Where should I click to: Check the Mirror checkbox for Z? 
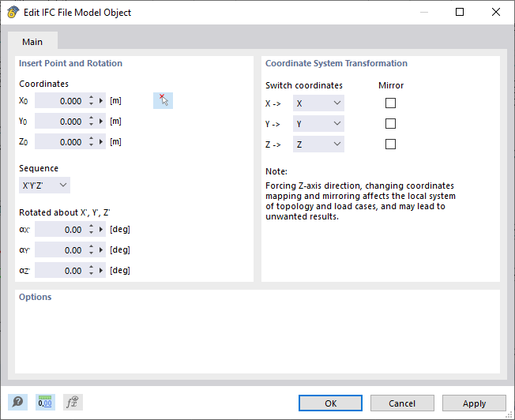point(390,144)
